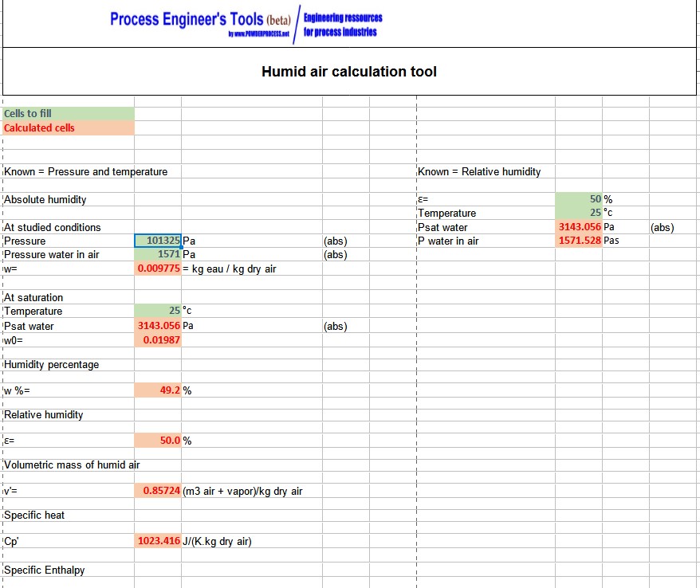Click the Pressure water in air 1571 cell

pos(159,254)
